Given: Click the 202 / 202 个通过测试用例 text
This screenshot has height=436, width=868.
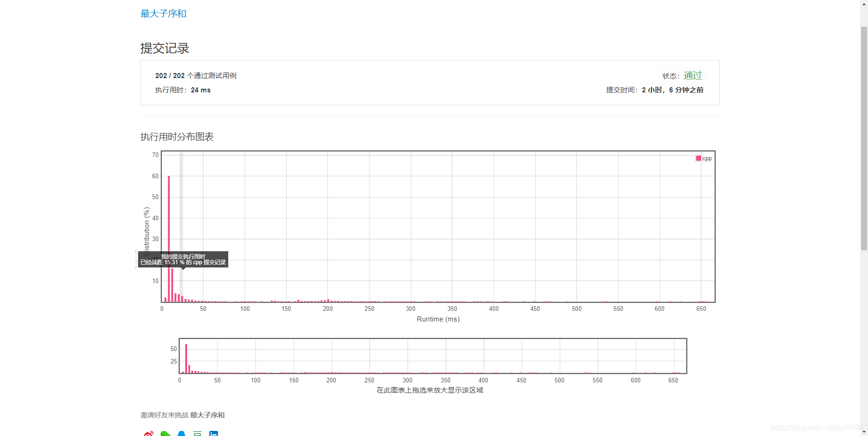Looking at the screenshot, I should [196, 75].
